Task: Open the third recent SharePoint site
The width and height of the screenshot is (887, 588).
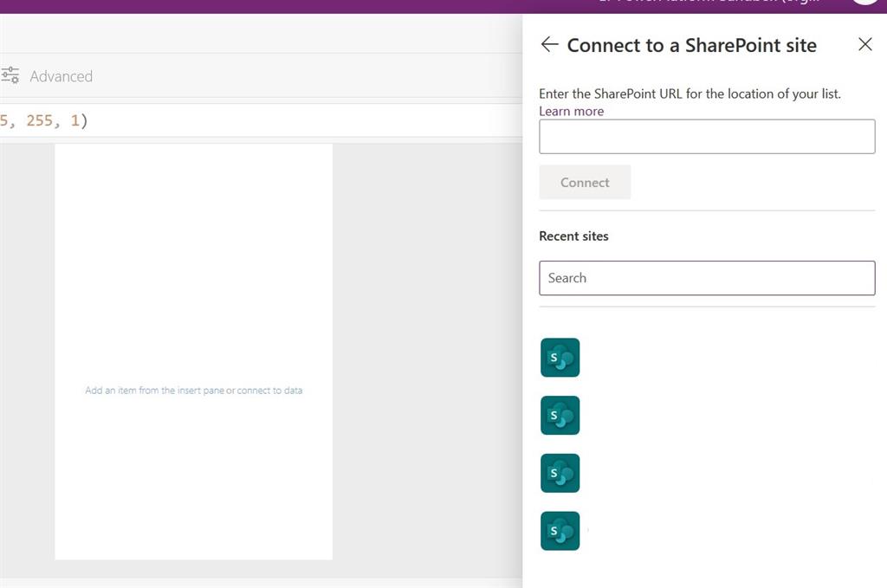Action: 560,473
